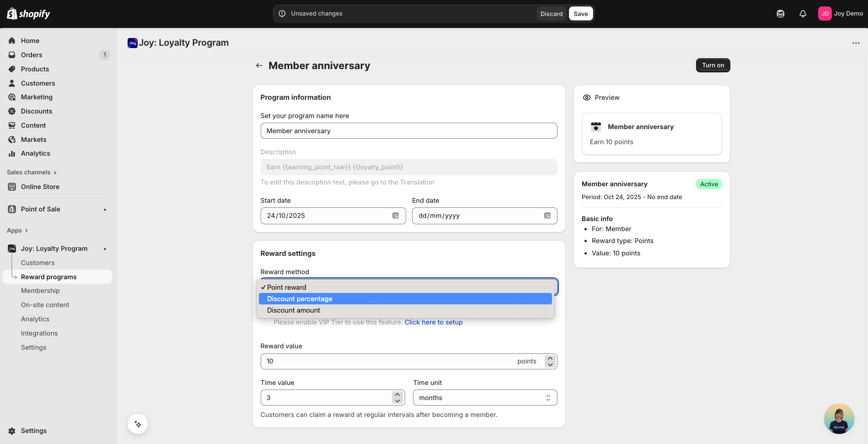Click the back arrow beside Member anniversary
This screenshot has height=444, width=868.
[x=259, y=65]
